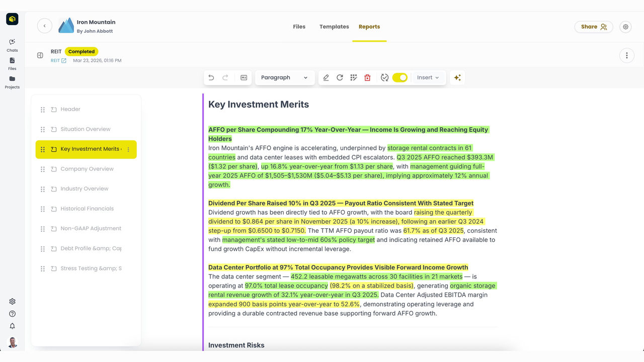The height and width of the screenshot is (362, 644).
Task: Regenerate the section with the refresh icon
Action: [x=340, y=77]
